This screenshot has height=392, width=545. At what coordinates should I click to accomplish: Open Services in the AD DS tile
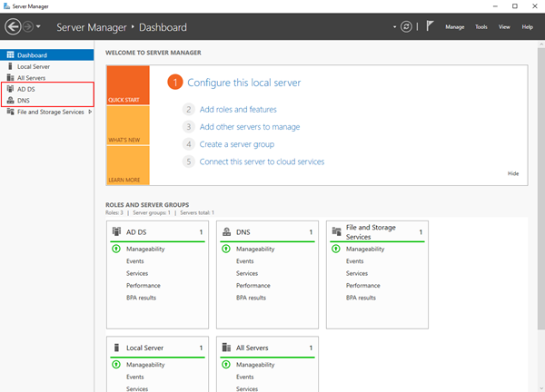coord(137,273)
